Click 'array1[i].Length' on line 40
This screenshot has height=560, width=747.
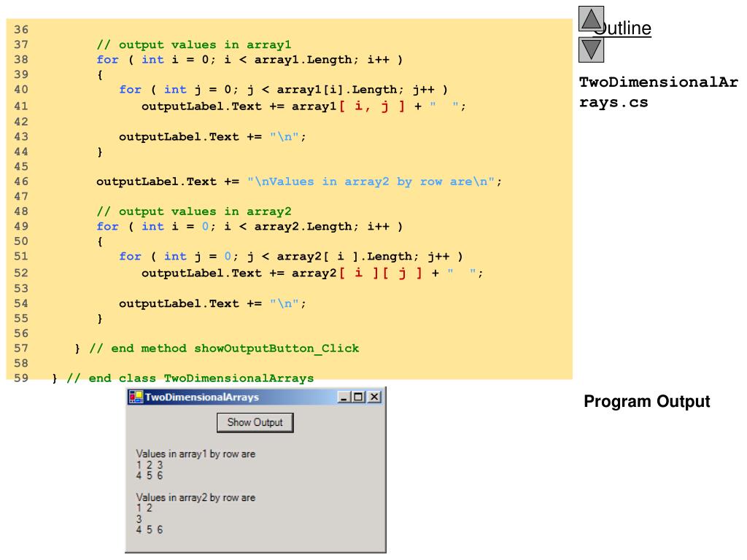(x=337, y=90)
